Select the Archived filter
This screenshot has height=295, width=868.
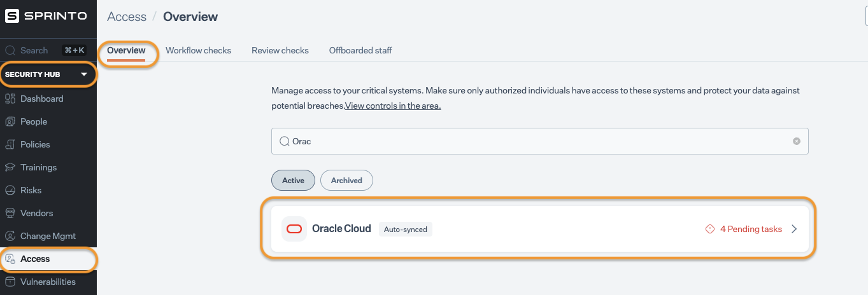pos(346,180)
